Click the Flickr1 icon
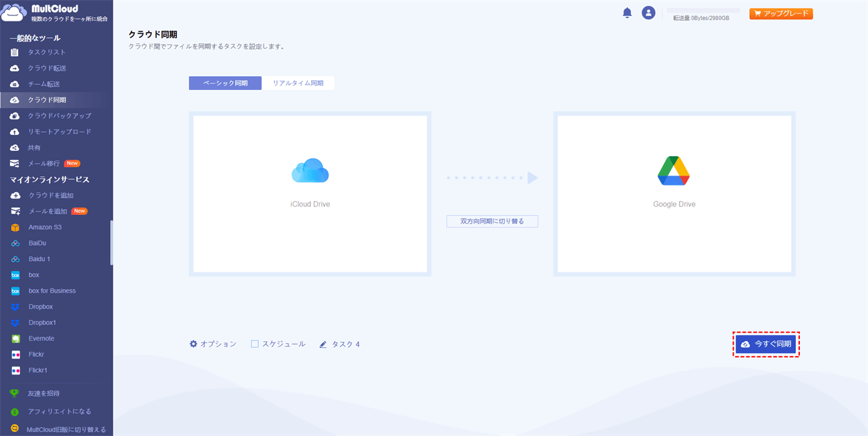Viewport: 868px width, 436px height. (15, 371)
